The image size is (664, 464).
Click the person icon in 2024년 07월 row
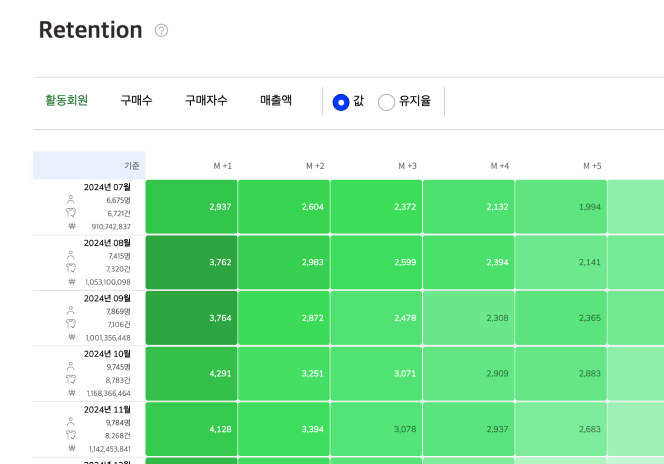coord(71,199)
